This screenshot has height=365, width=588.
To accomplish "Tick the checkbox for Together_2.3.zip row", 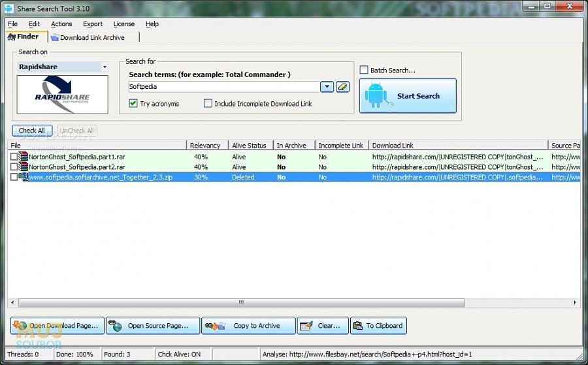I will (x=14, y=177).
